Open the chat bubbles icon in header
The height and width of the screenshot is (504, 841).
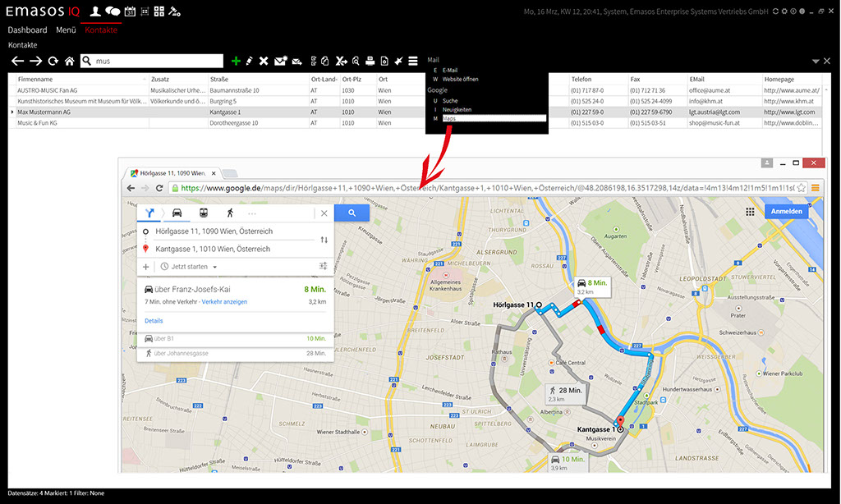pyautogui.click(x=113, y=11)
